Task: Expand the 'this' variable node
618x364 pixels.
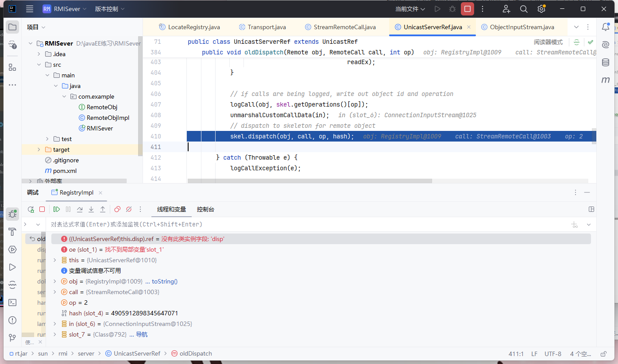Action: coord(55,260)
